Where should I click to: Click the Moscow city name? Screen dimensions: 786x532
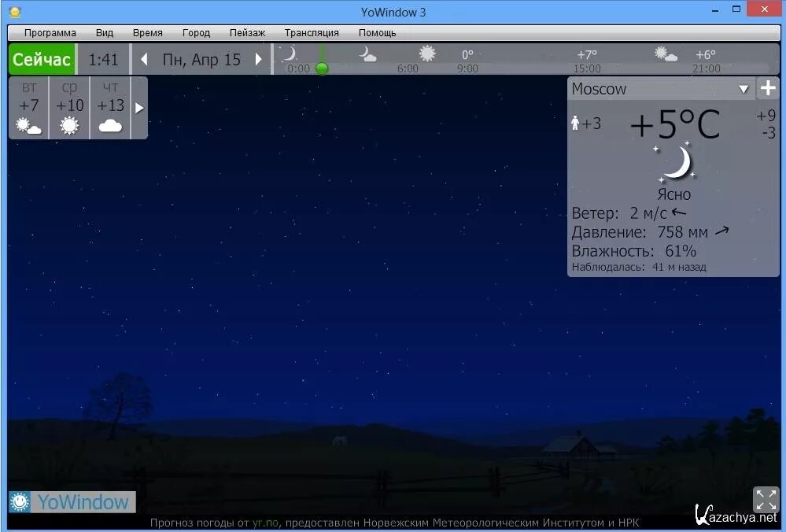pos(599,89)
